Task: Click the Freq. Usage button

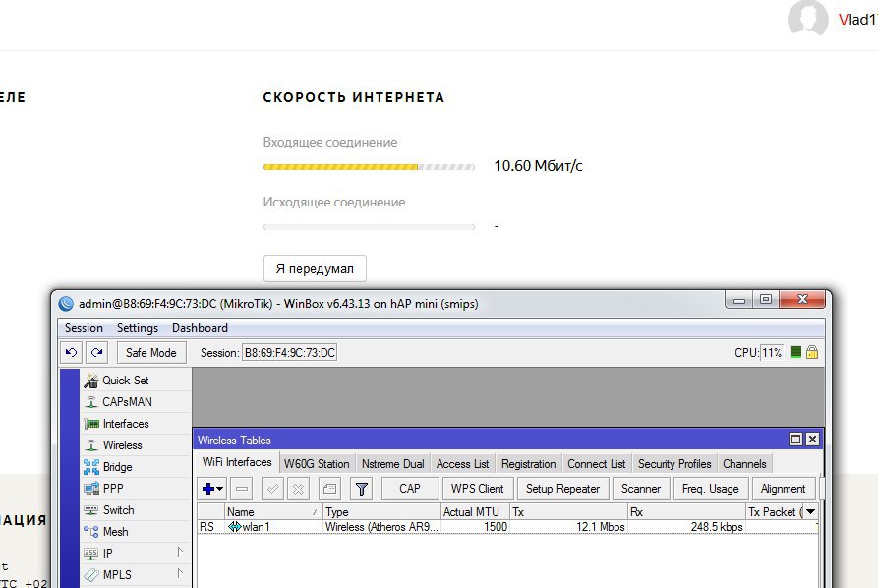Action: click(711, 489)
